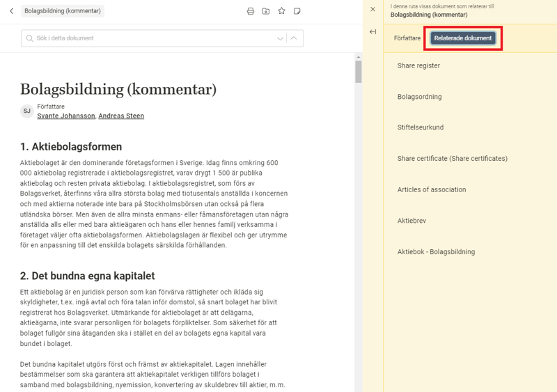
Task: Open the Articles of association document
Action: [x=431, y=189]
